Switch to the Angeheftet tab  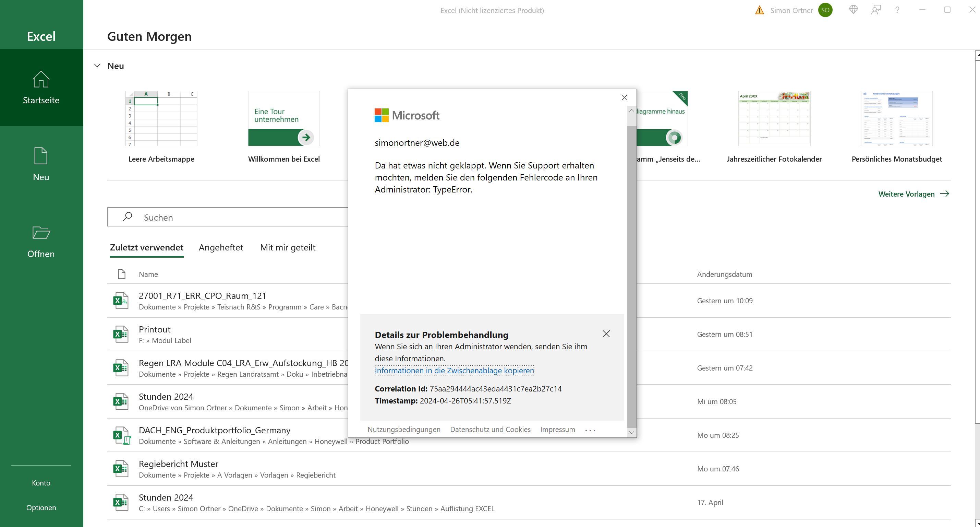(x=221, y=247)
